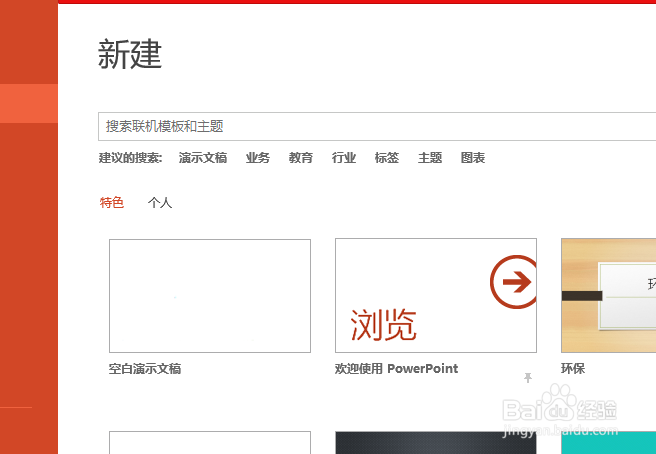The width and height of the screenshot is (656, 454).
Task: Select suggested search 演示文稿
Action: [203, 158]
